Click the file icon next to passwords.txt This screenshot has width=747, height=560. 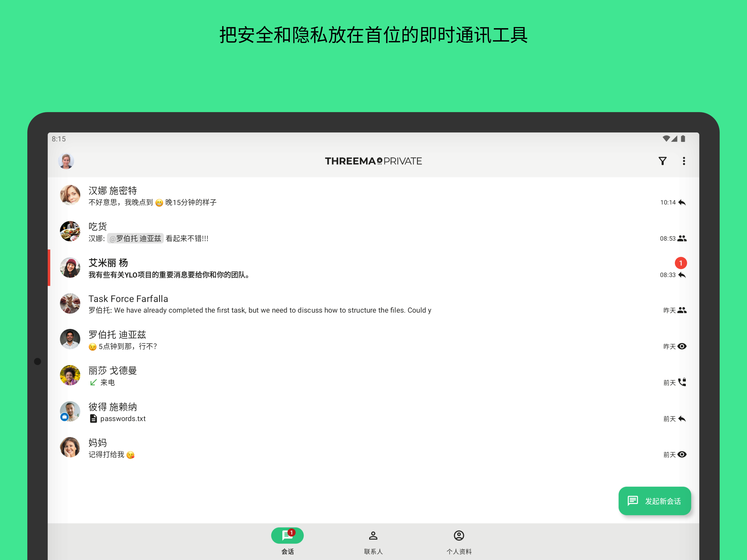(x=94, y=418)
